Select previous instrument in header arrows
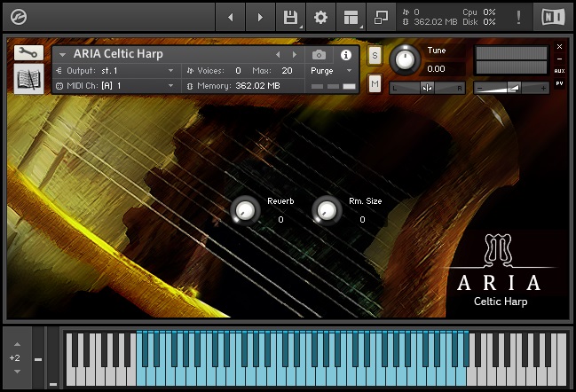Screen dimensions: 576x392 click(278, 55)
